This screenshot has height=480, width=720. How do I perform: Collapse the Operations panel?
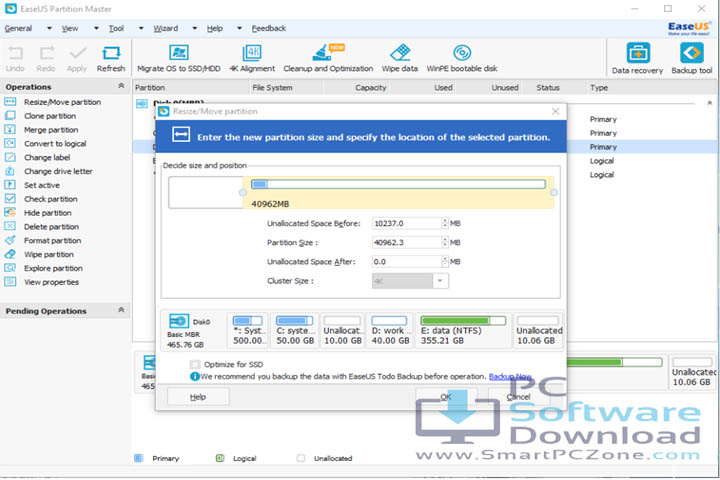click(x=121, y=86)
